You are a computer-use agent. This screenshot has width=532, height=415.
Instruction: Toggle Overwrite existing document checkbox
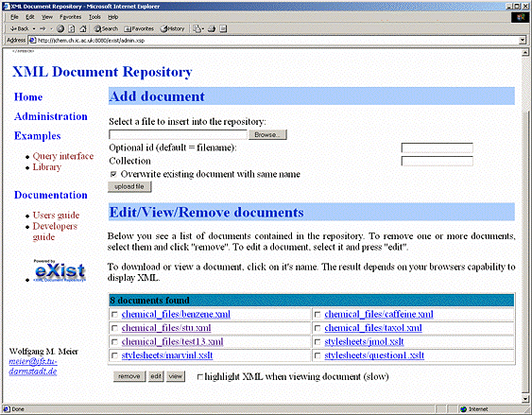point(113,175)
